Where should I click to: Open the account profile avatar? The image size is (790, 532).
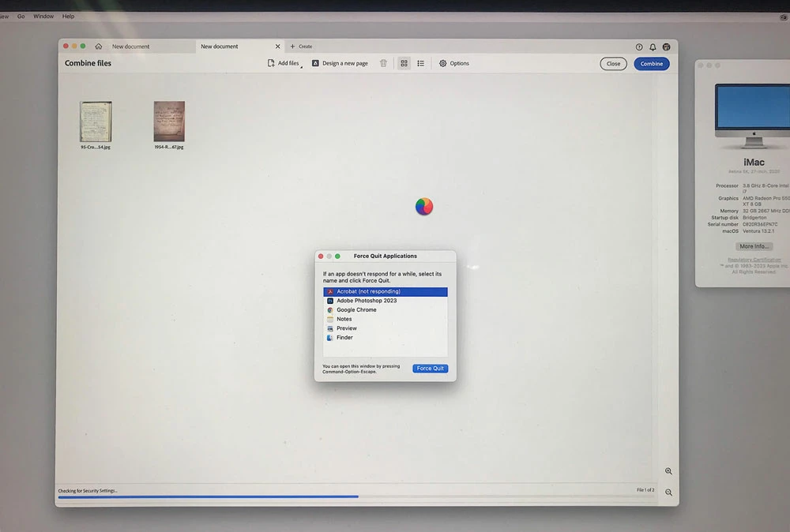point(666,47)
